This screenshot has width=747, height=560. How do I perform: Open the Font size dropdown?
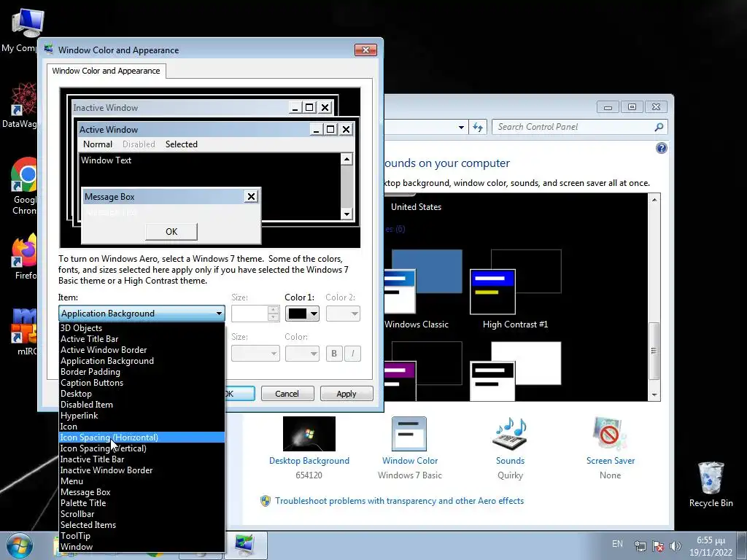(x=255, y=354)
